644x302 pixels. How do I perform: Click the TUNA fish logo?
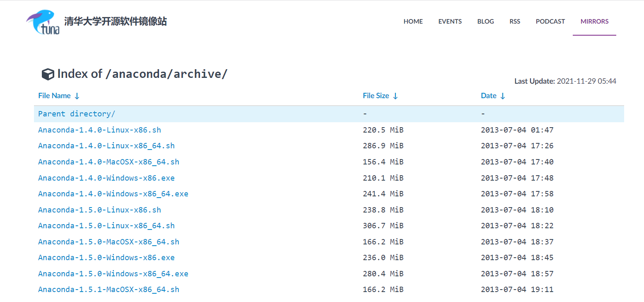point(43,22)
